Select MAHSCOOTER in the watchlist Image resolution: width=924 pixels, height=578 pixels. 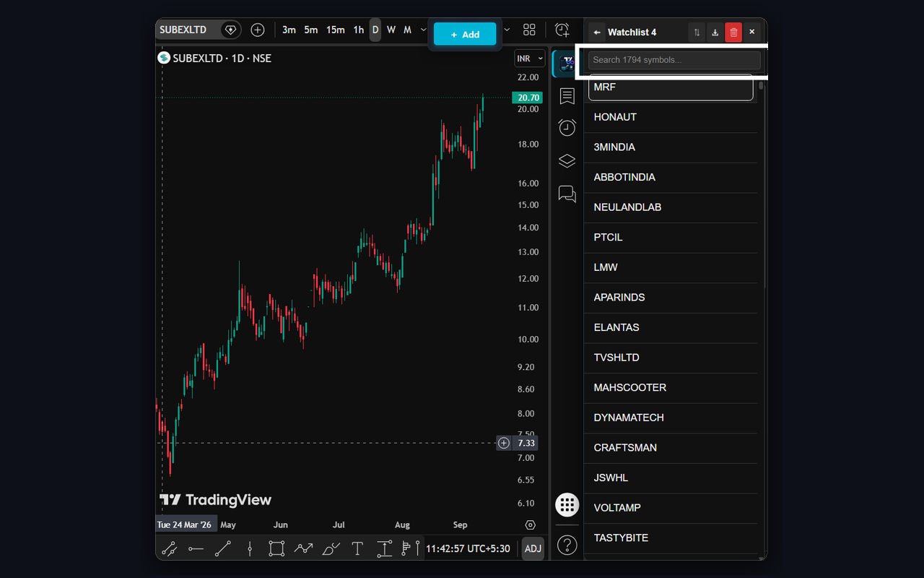[x=671, y=388]
